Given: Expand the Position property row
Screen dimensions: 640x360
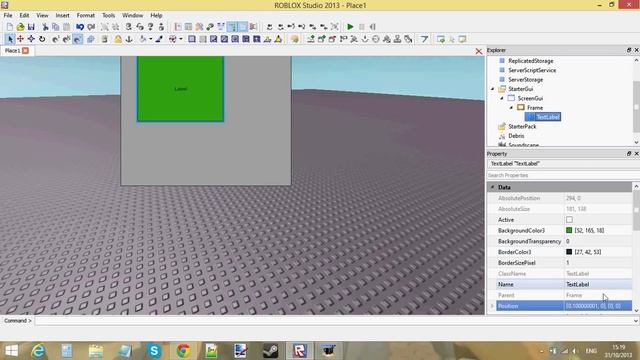Looking at the screenshot, I should (492, 306).
